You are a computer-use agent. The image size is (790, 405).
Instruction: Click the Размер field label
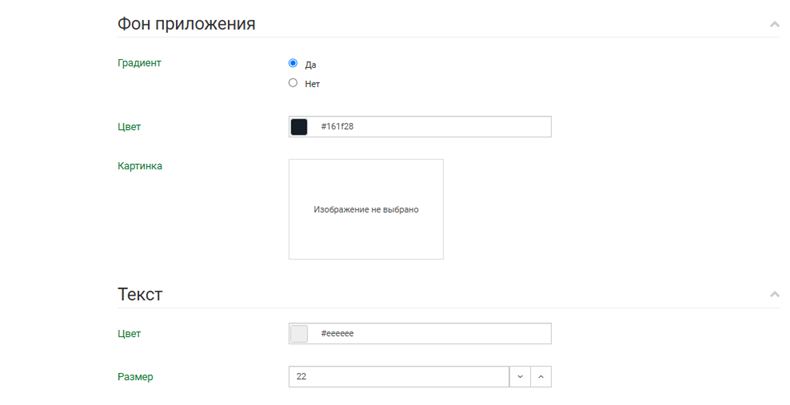coord(135,377)
